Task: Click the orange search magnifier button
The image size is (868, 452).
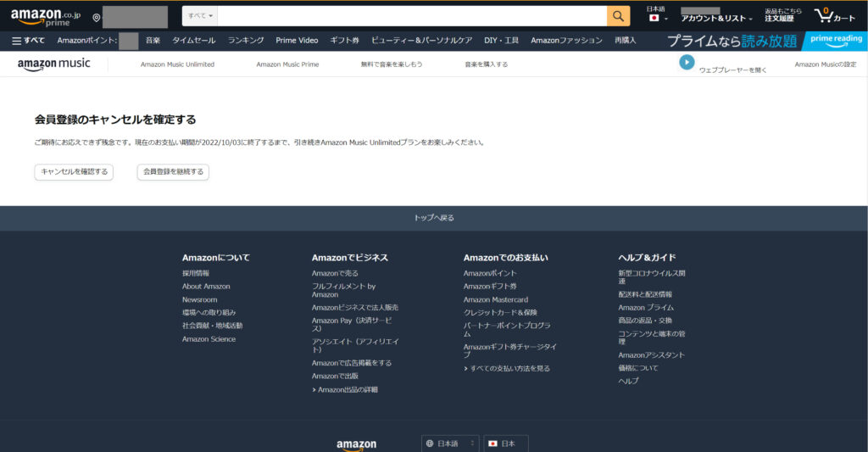Action: (618, 16)
